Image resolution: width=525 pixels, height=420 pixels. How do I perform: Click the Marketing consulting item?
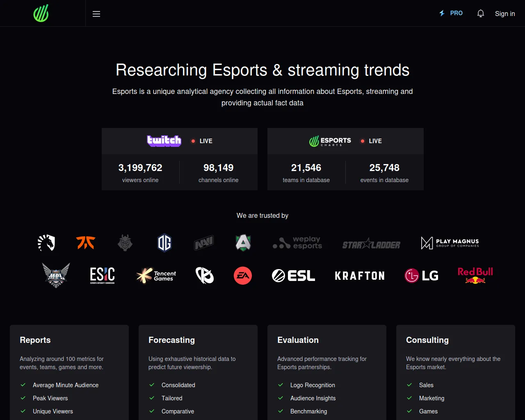[x=431, y=398]
